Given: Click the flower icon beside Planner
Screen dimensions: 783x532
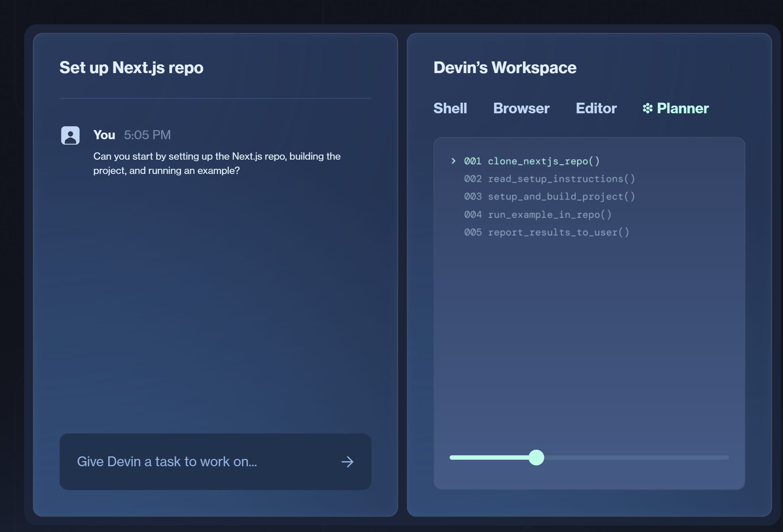Looking at the screenshot, I should 648,109.
